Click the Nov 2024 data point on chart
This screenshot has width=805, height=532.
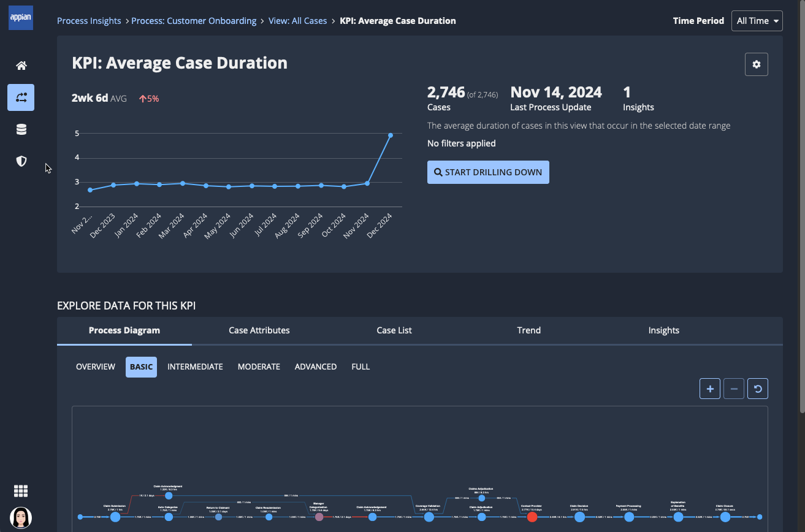click(x=367, y=183)
